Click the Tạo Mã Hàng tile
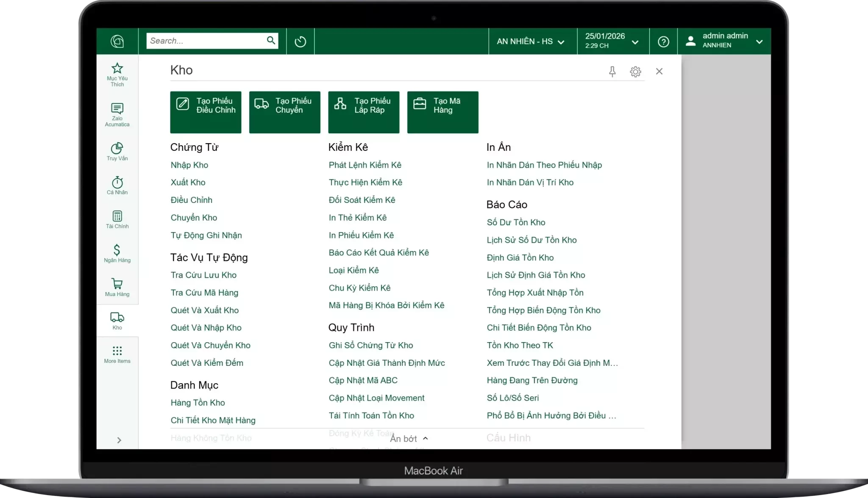The width and height of the screenshot is (868, 498). 442,112
